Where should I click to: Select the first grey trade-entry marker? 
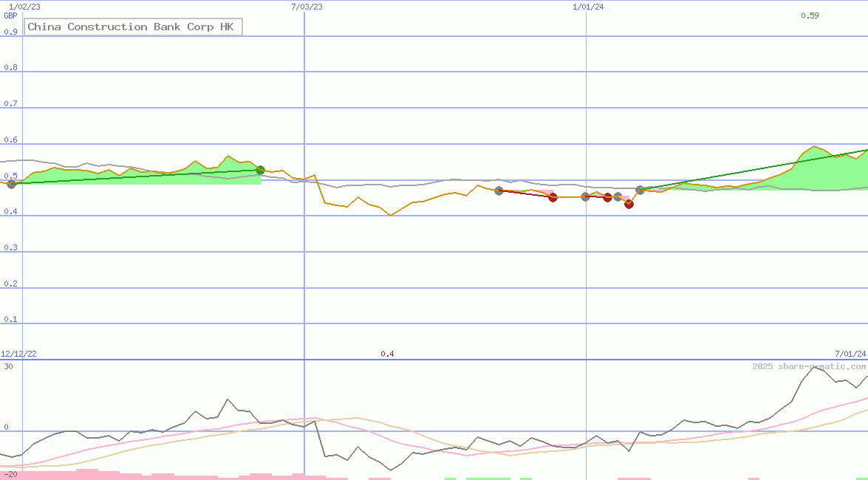point(499,191)
